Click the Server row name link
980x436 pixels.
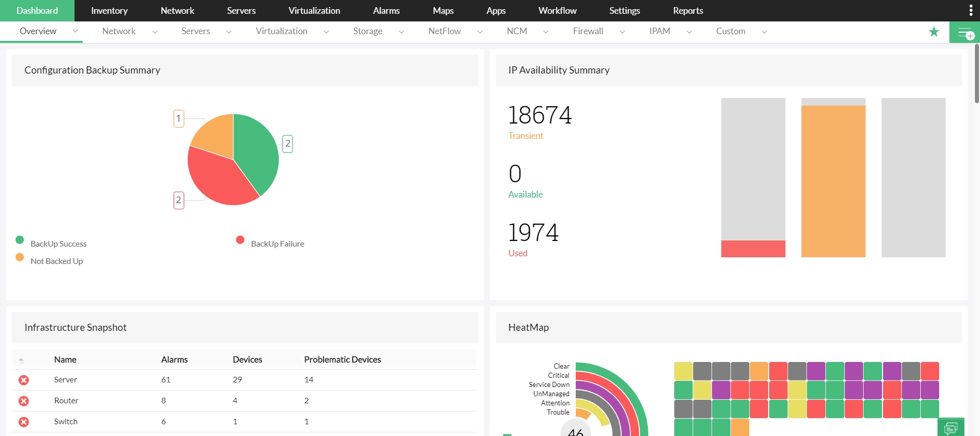pos(65,380)
